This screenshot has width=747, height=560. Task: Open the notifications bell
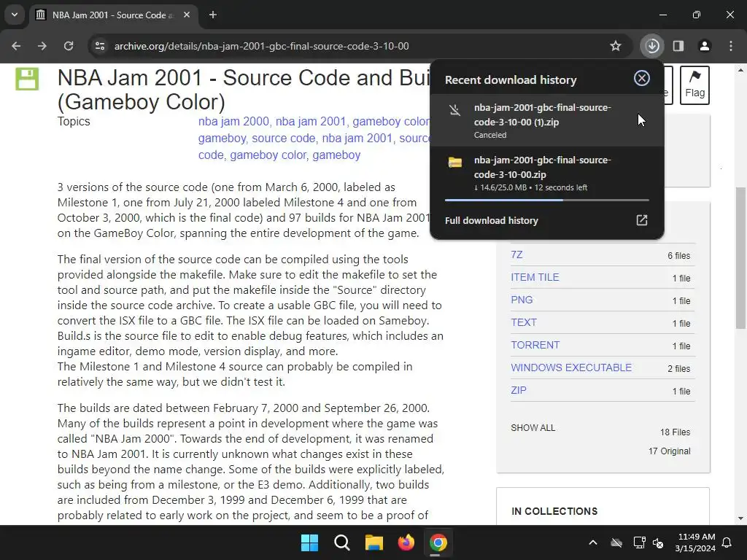tap(727, 542)
